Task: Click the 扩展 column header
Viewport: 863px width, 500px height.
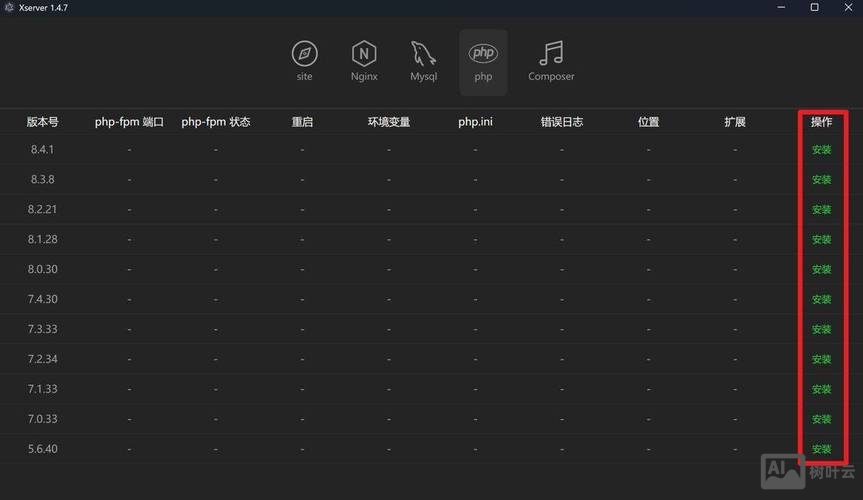Action: [x=735, y=122]
